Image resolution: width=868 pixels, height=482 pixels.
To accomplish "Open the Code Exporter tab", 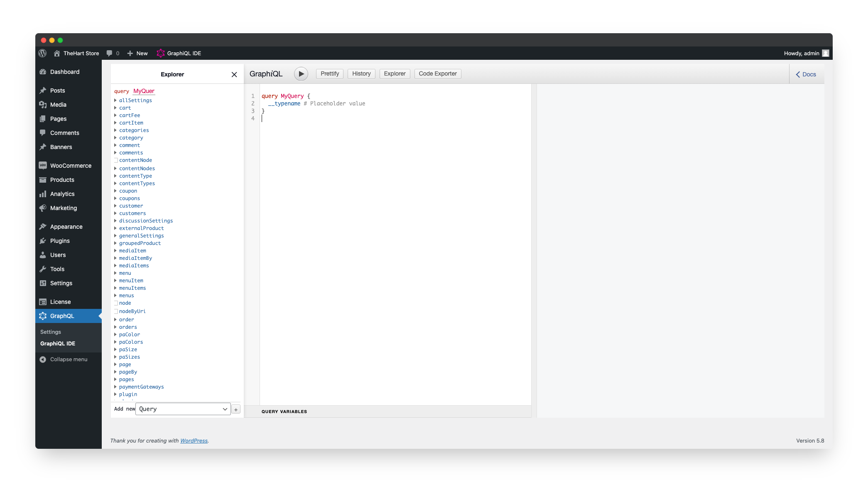I will coord(438,73).
